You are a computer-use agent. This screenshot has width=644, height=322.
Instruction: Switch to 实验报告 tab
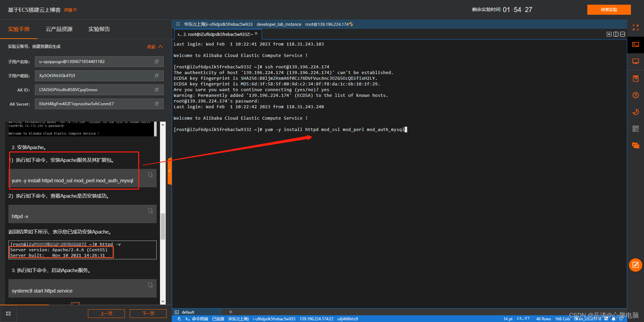point(99,29)
